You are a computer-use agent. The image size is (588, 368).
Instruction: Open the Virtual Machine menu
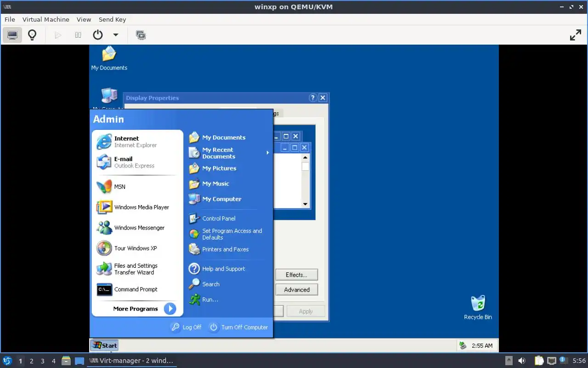point(46,19)
